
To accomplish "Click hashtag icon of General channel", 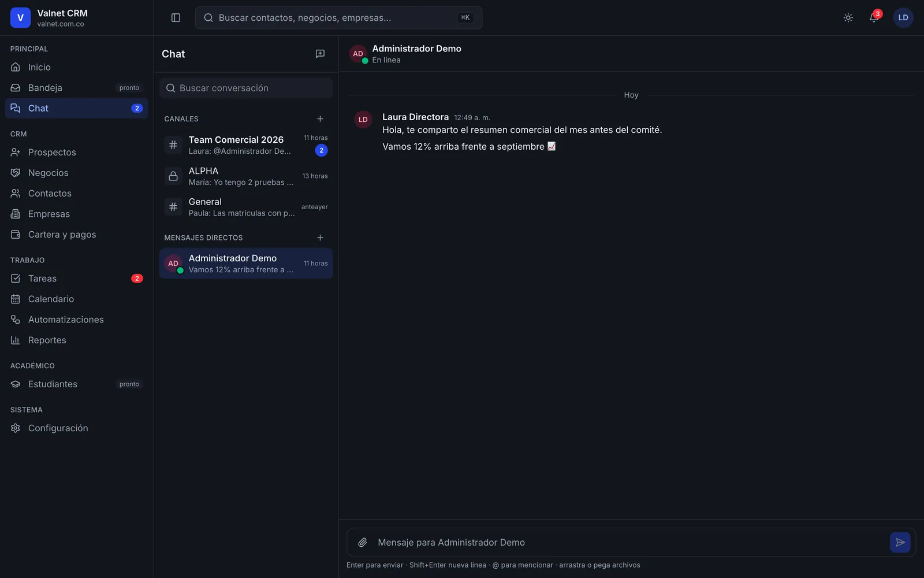I will pos(173,207).
